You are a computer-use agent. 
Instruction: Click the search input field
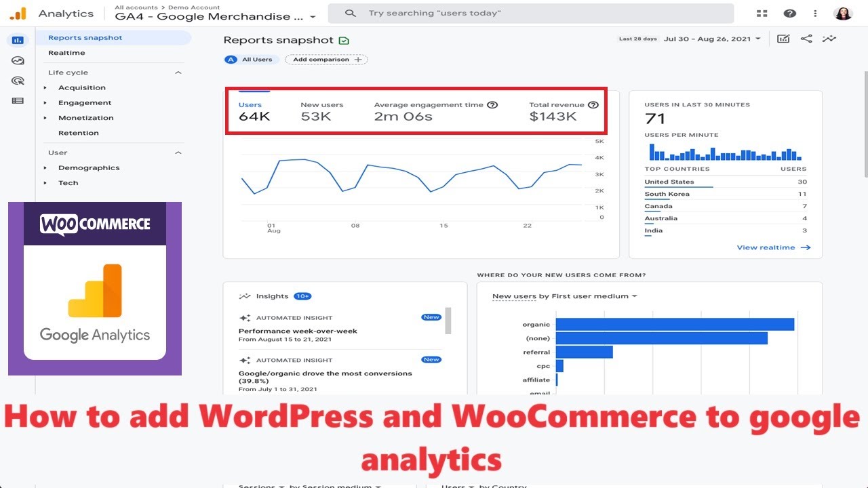(x=530, y=14)
